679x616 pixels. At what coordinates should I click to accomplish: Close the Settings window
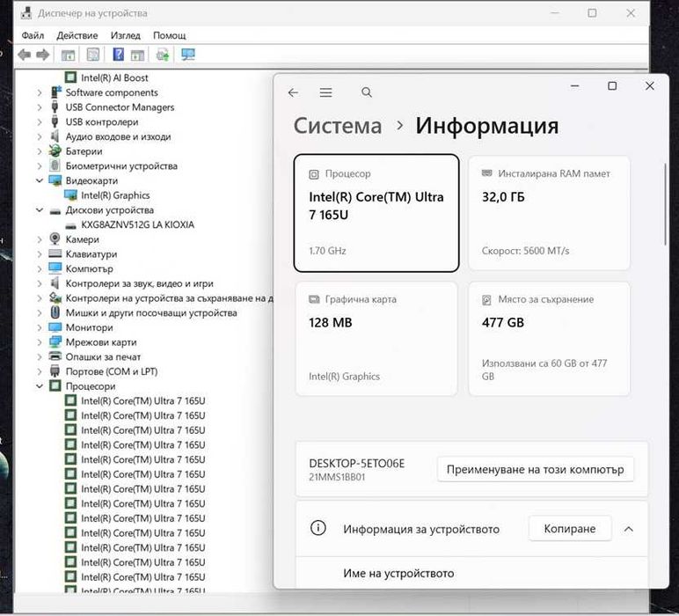650,85
